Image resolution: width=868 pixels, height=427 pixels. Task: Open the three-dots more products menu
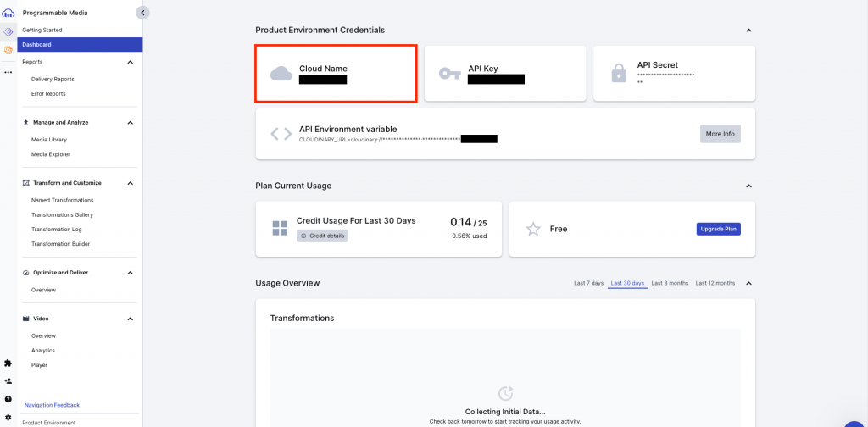pyautogui.click(x=8, y=72)
